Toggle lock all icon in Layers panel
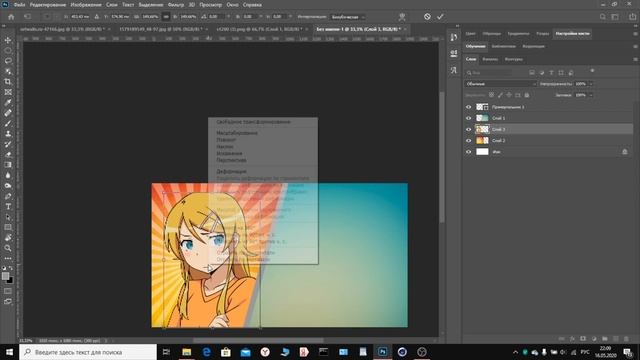This screenshot has width=640, height=360. (x=527, y=95)
